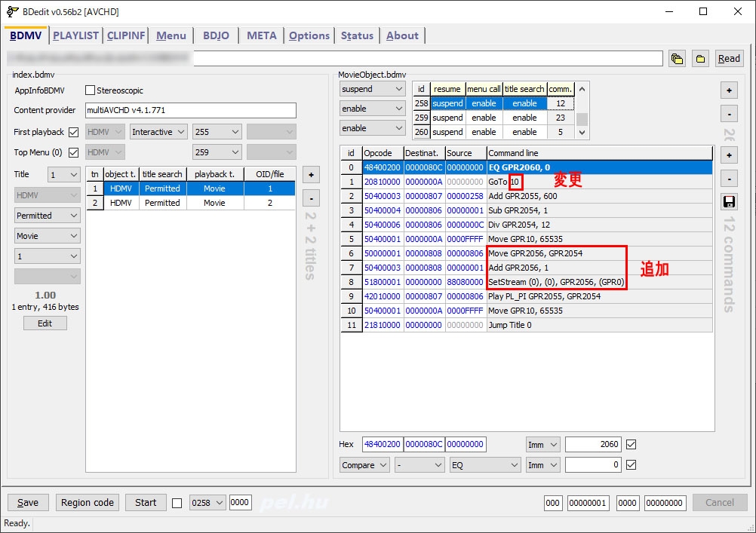756x533 pixels.
Task: Add a command with the plus button
Action: click(729, 155)
